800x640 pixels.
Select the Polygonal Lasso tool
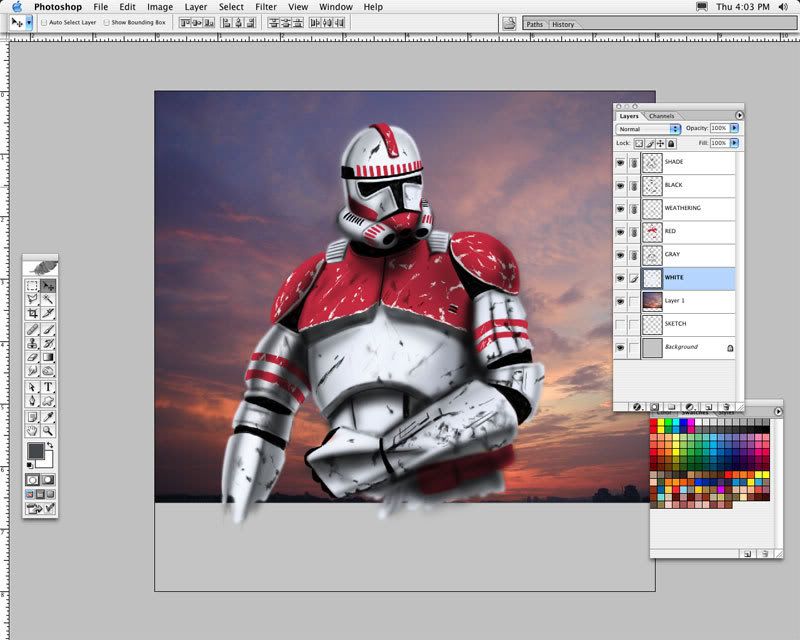point(33,299)
